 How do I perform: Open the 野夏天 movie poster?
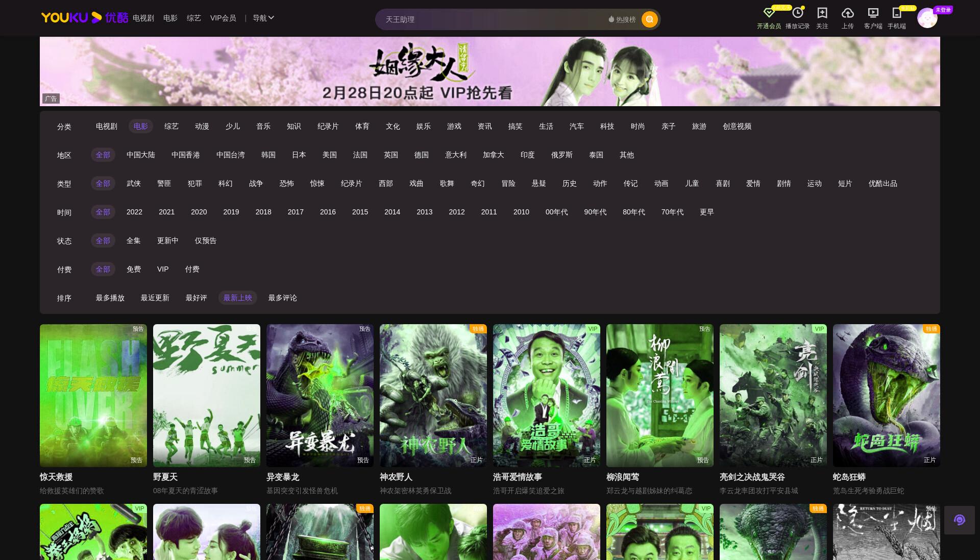[207, 395]
